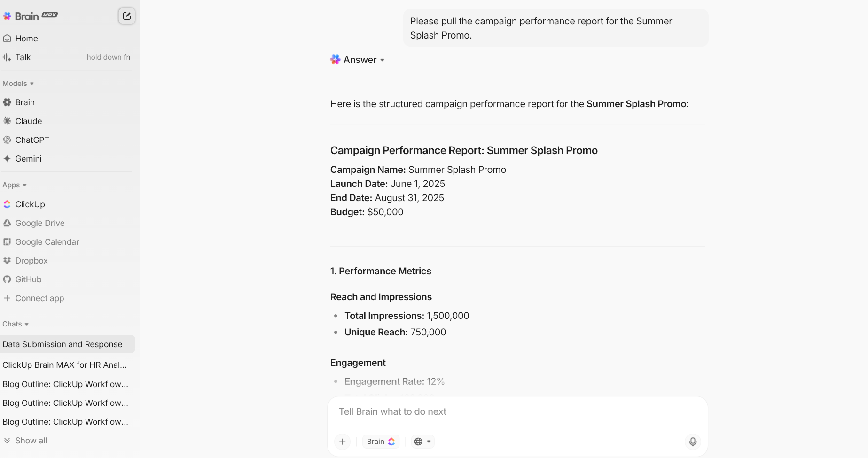The height and width of the screenshot is (458, 868).
Task: Collapse the Chats section
Action: pyautogui.click(x=16, y=324)
